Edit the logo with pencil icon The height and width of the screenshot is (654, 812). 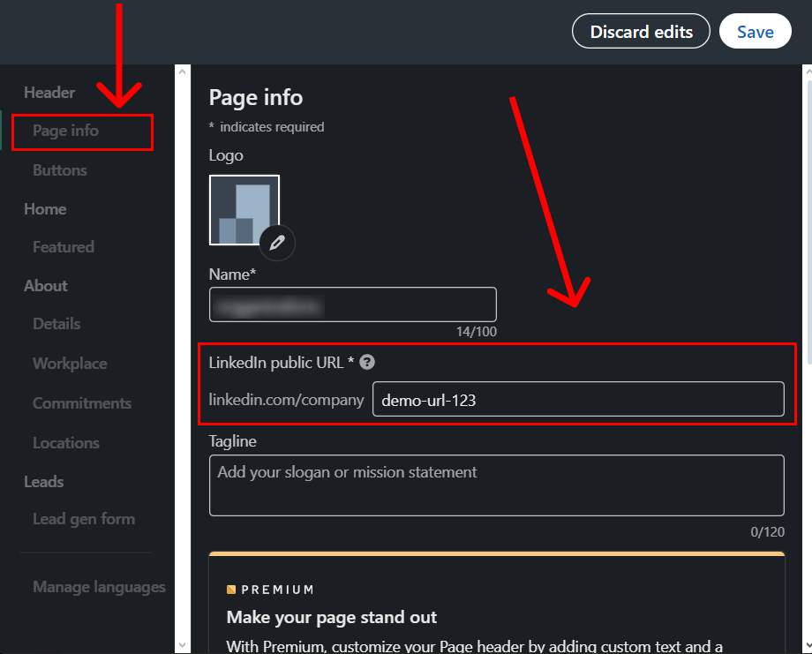click(x=277, y=243)
